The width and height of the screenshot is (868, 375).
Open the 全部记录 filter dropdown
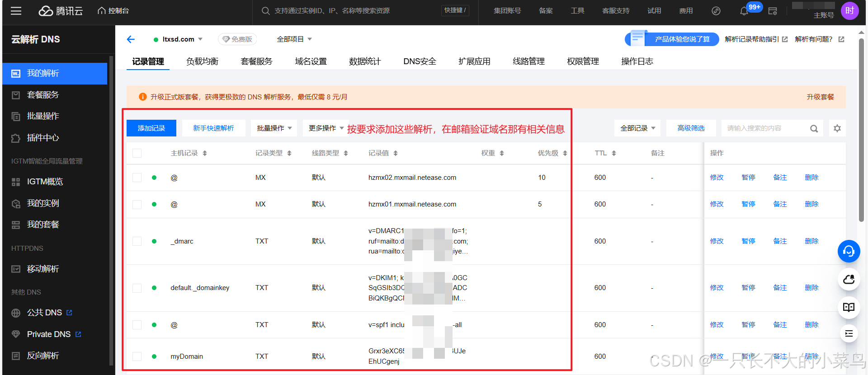point(637,128)
